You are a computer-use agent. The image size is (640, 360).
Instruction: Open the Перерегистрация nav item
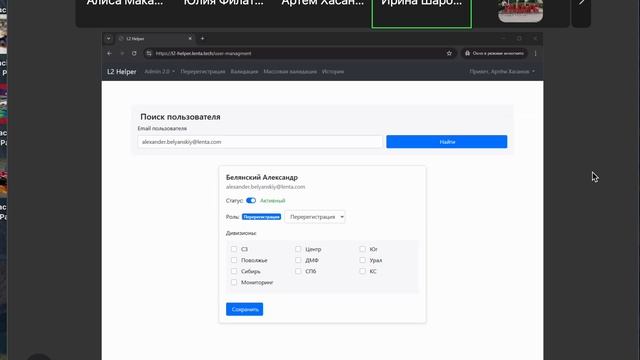[203, 71]
